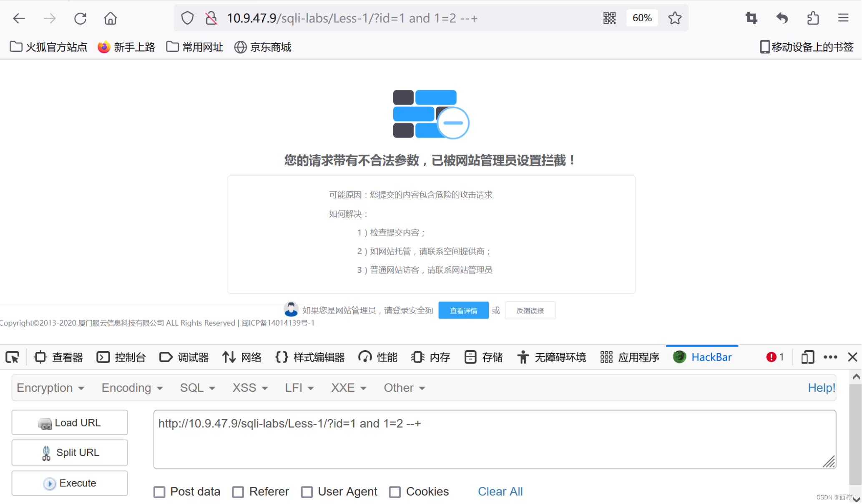Image resolution: width=862 pixels, height=504 pixels.
Task: Click the home icon in the toolbar
Action: [x=111, y=18]
